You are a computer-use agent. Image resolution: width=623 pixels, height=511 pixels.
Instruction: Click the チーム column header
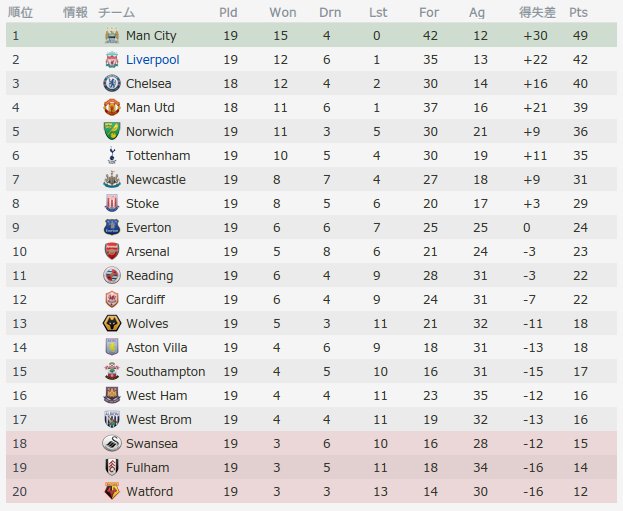tap(116, 12)
